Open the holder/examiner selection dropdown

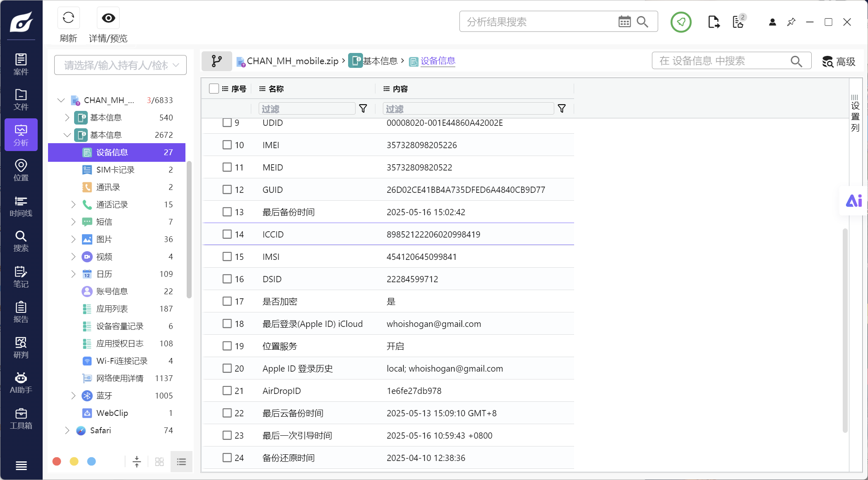coord(120,65)
